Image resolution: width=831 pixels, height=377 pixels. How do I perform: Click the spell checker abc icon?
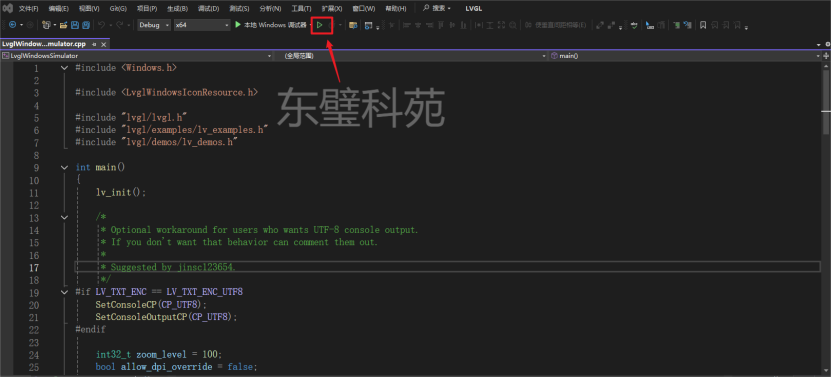pos(633,25)
